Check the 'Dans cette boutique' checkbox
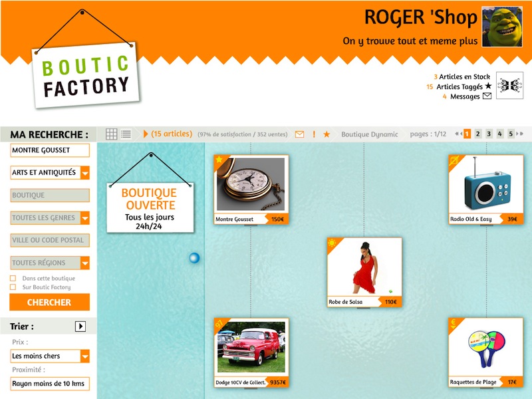The height and width of the screenshot is (399, 532). (13, 278)
